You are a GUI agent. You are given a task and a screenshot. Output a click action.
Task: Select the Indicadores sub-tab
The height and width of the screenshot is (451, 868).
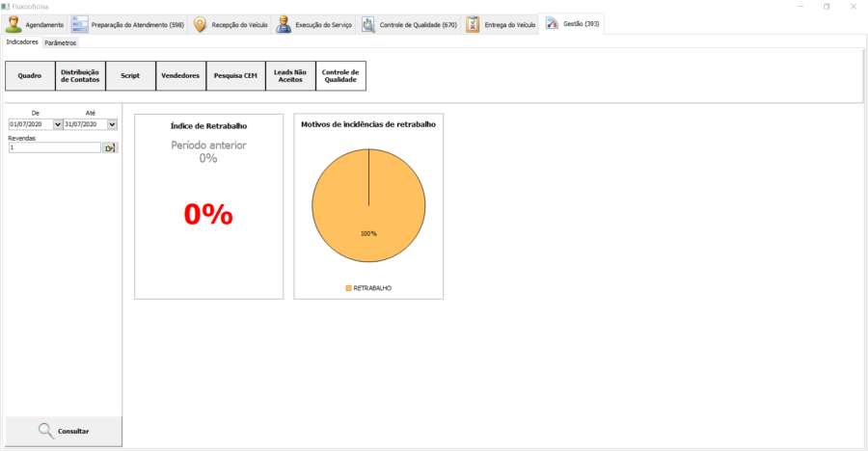(x=22, y=42)
